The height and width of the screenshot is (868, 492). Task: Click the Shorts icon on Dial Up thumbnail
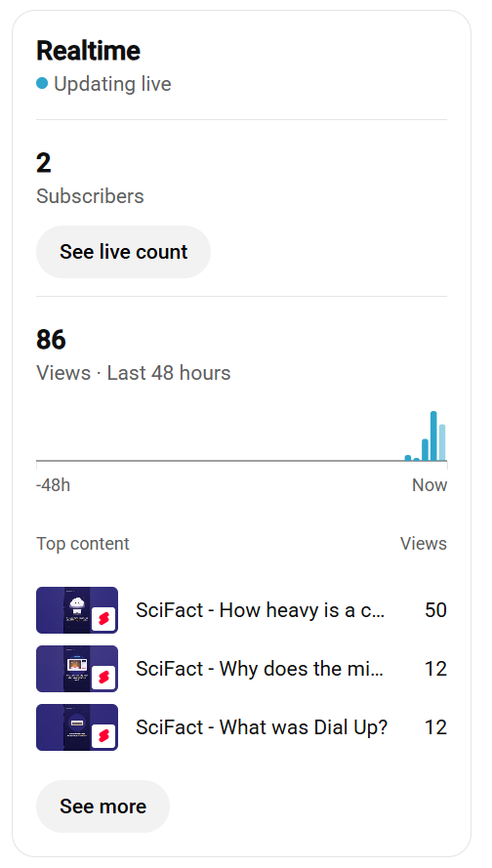[102, 736]
